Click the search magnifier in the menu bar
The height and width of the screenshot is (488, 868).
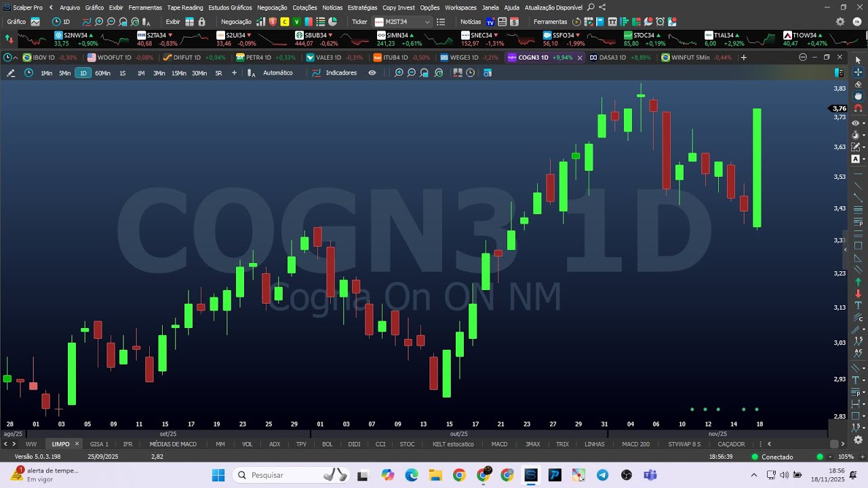pyautogui.click(x=590, y=7)
